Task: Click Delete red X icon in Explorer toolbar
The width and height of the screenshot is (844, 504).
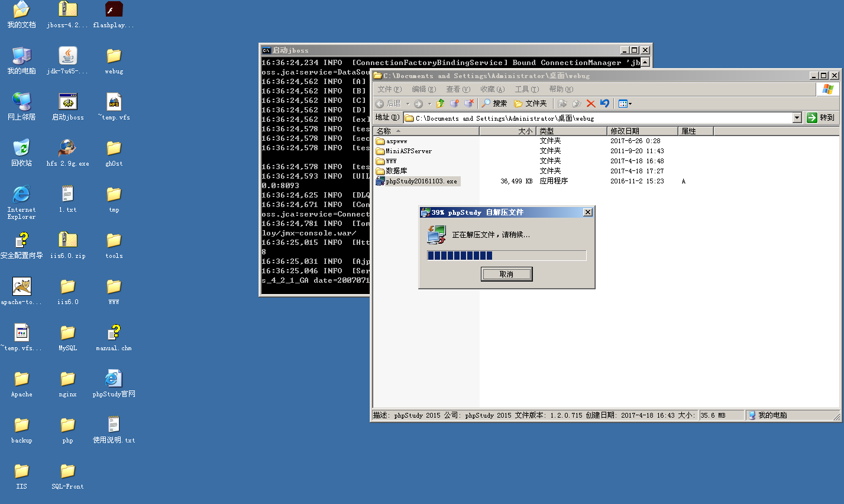Action: click(590, 104)
